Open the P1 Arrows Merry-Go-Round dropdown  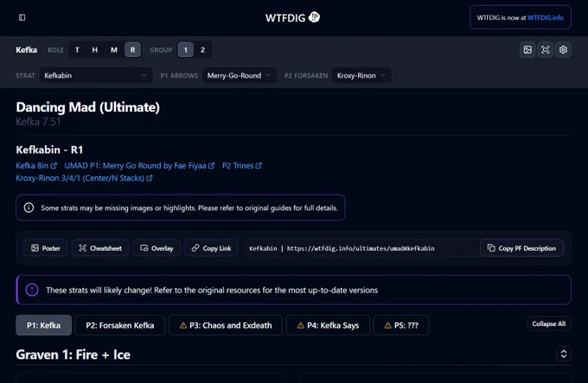pyautogui.click(x=239, y=75)
